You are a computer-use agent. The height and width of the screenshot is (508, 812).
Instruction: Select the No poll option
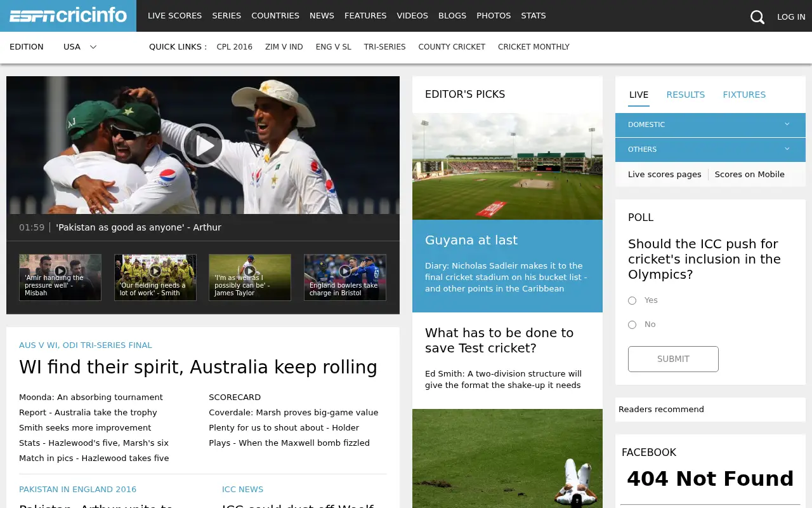[x=632, y=324]
